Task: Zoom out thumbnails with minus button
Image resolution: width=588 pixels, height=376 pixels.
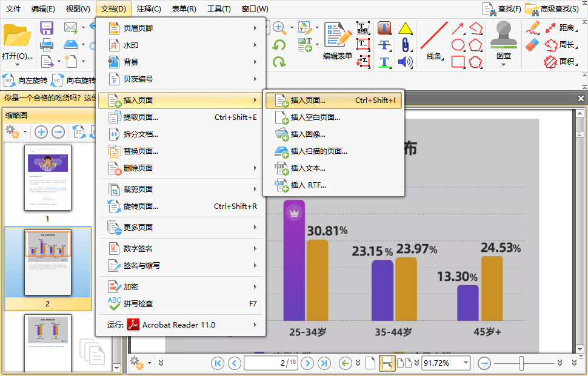Action: [x=58, y=132]
